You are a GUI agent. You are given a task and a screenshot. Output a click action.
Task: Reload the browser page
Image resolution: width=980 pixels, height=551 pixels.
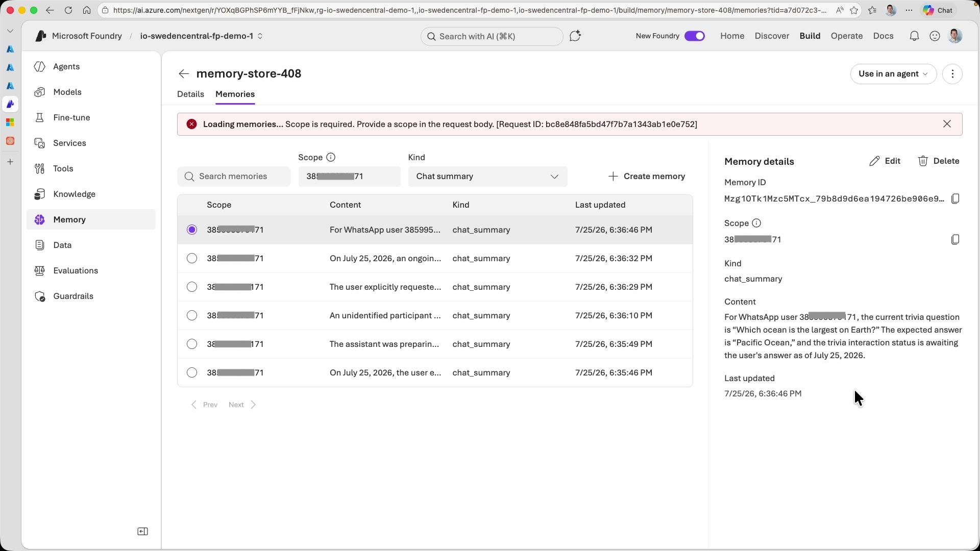click(x=68, y=10)
